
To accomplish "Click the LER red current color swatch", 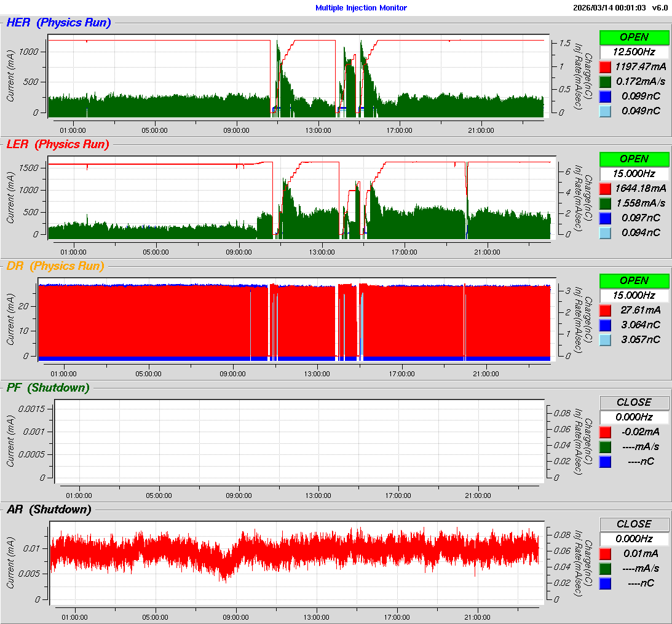I will click(605, 188).
